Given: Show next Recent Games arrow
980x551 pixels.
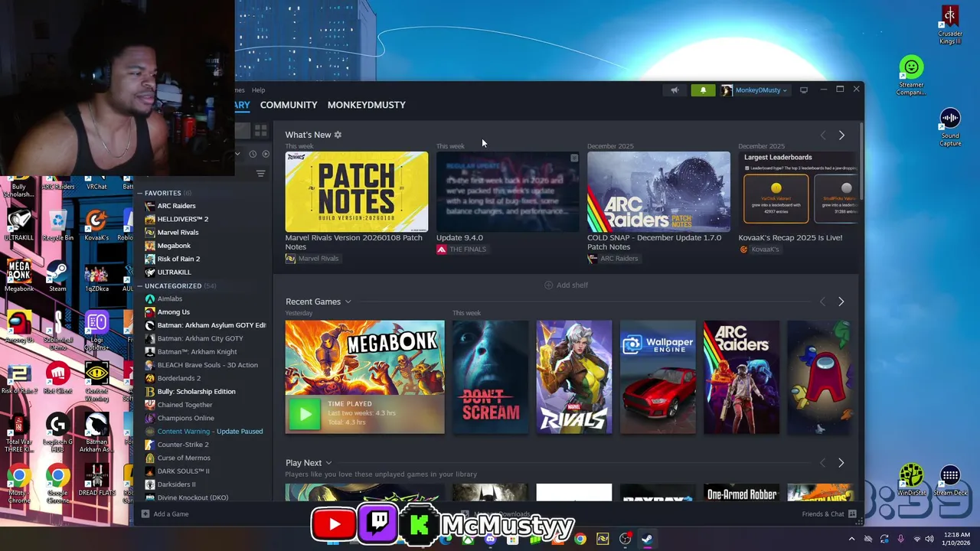Looking at the screenshot, I should 841,302.
